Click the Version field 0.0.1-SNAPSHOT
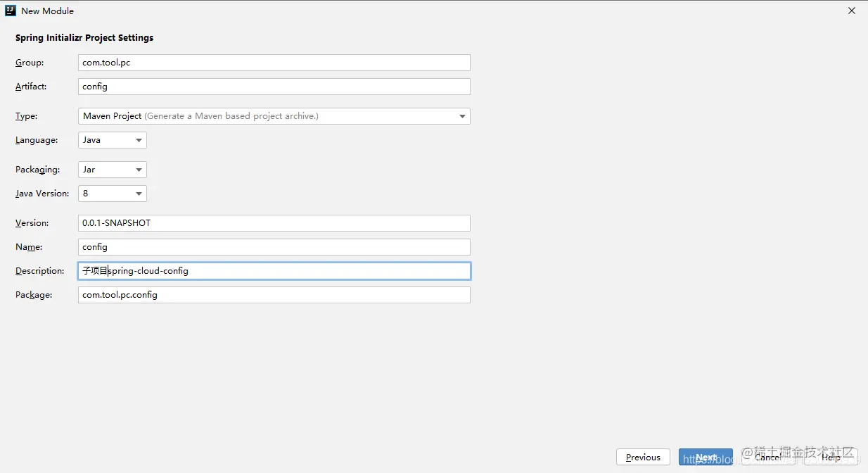 pos(274,223)
